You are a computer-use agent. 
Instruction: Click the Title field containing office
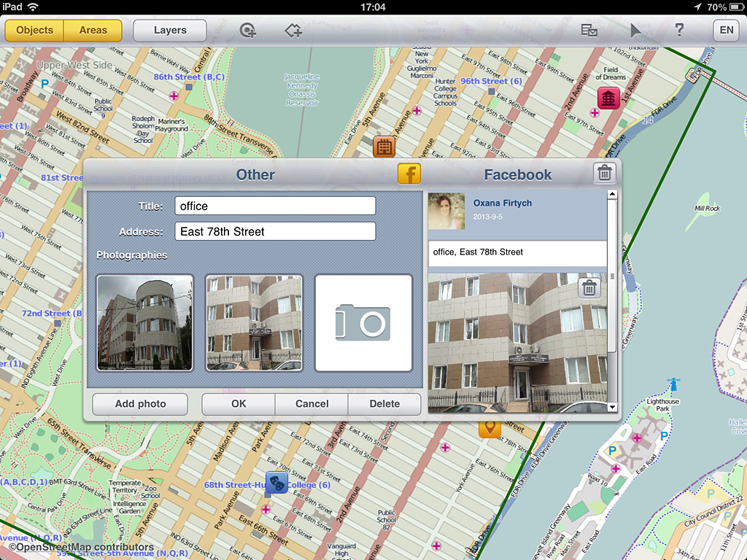(x=275, y=206)
